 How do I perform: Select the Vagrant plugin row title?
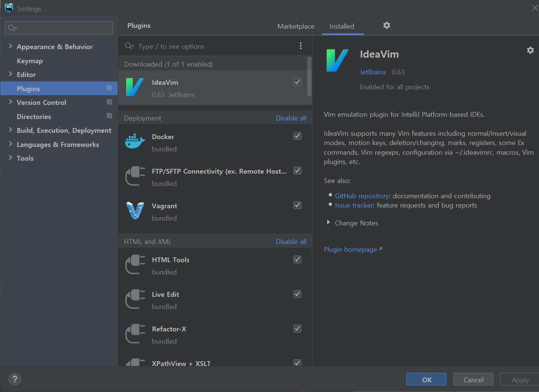(x=165, y=206)
